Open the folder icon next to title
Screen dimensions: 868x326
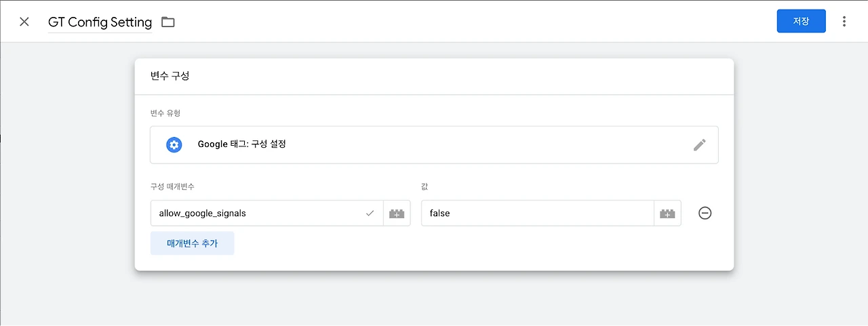pyautogui.click(x=168, y=22)
